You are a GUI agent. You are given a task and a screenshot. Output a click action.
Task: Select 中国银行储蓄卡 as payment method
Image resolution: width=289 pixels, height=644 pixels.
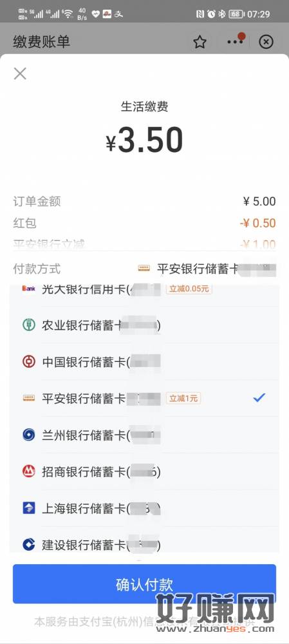click(144, 362)
